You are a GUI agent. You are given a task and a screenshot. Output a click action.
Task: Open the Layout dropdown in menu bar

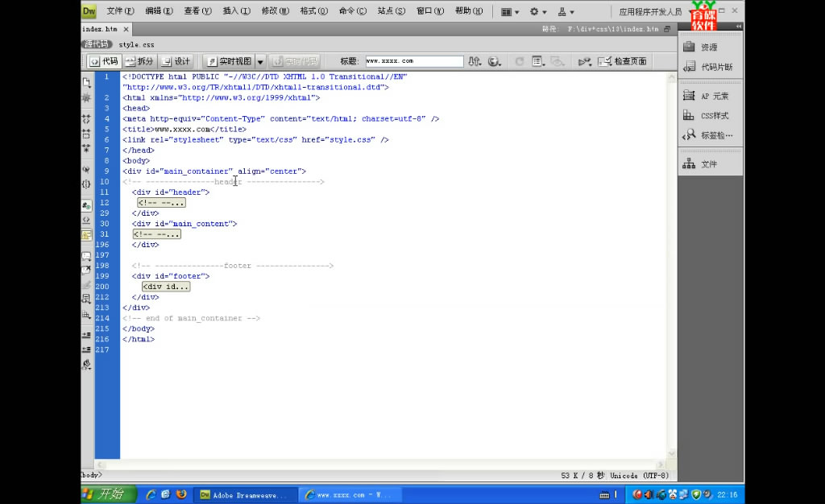point(510,11)
